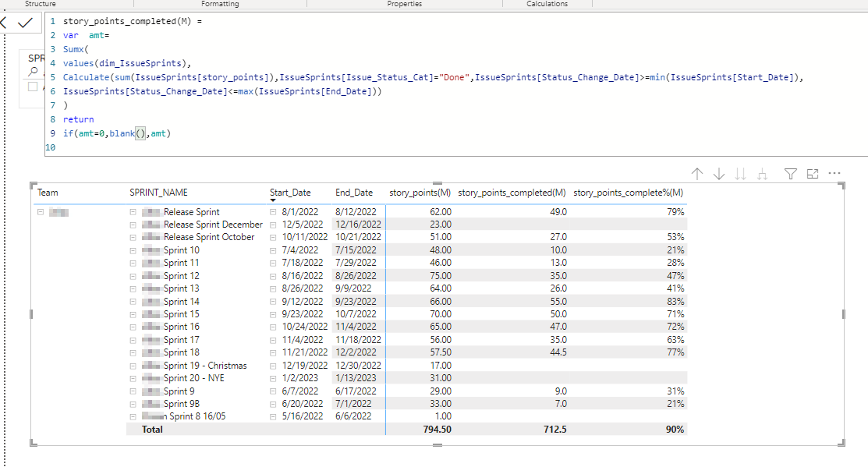Open more options ellipsis on visual
The height and width of the screenshot is (467, 868).
pyautogui.click(x=834, y=174)
